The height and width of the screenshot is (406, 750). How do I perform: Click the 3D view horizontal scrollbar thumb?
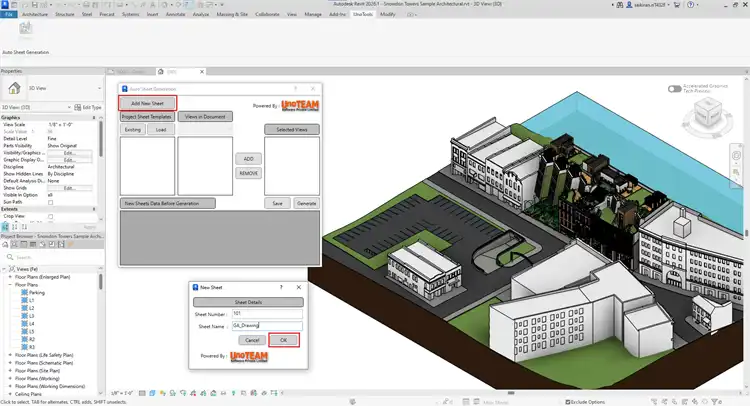tap(511, 393)
